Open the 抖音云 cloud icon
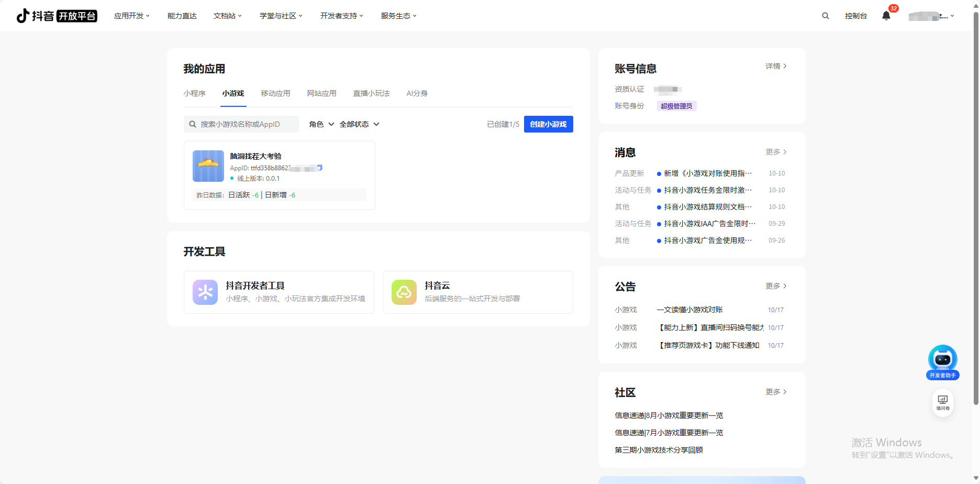 click(404, 292)
